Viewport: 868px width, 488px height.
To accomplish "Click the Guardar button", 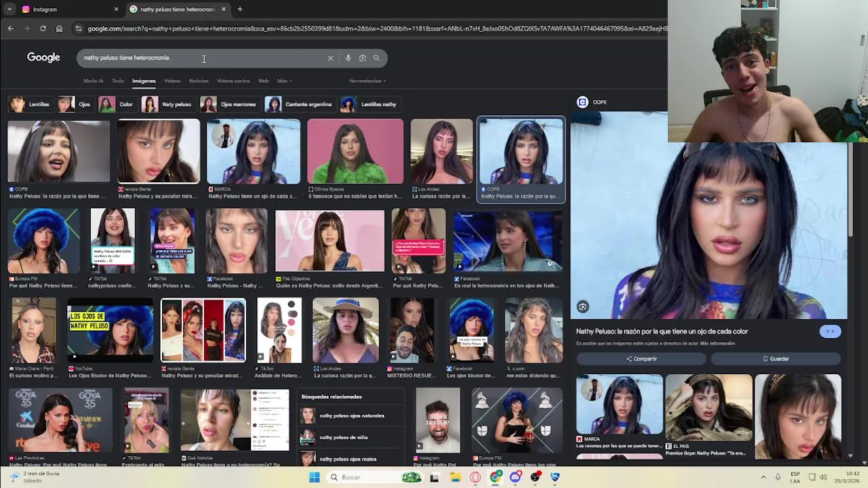I will (x=776, y=359).
